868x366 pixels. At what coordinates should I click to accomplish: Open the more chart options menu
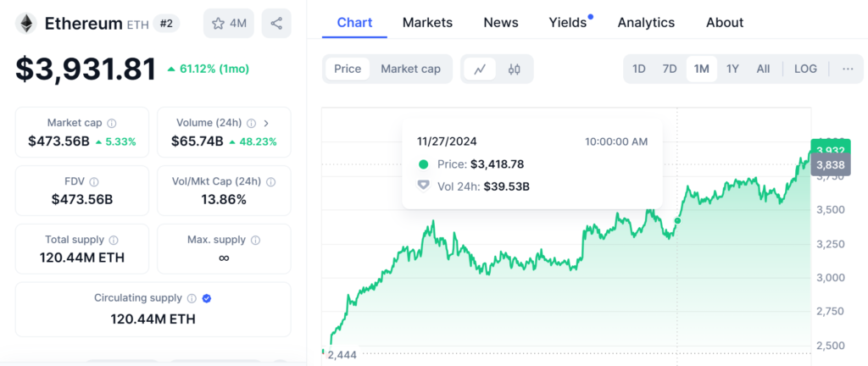[848, 69]
